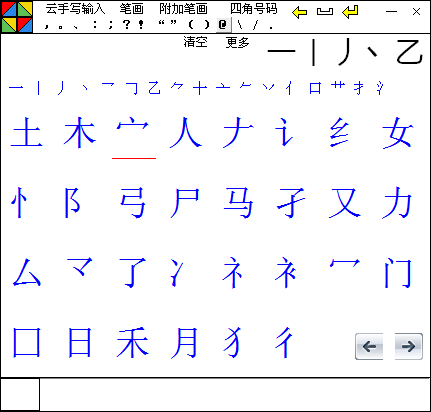
Task: Choose the 力 radical
Action: click(x=397, y=203)
